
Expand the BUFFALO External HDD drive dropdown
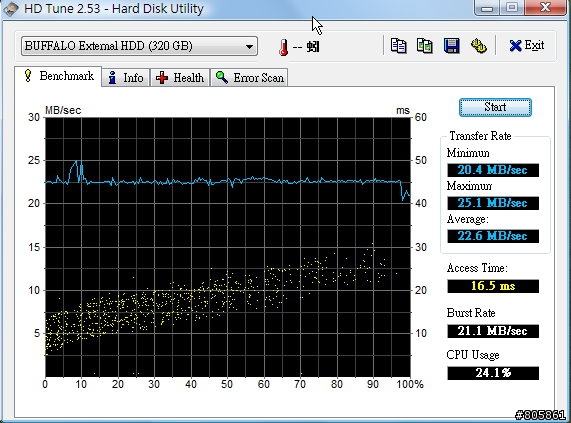(139, 46)
